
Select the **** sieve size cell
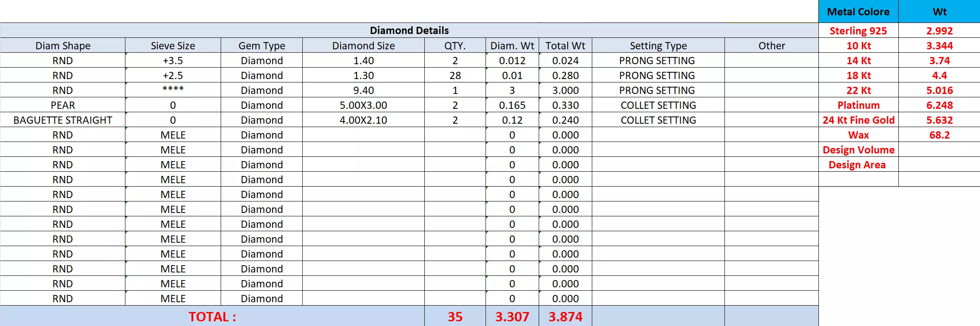tap(173, 90)
